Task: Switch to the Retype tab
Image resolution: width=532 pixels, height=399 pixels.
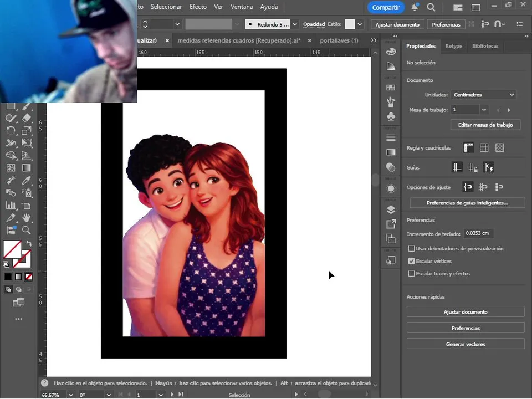Action: point(454,46)
